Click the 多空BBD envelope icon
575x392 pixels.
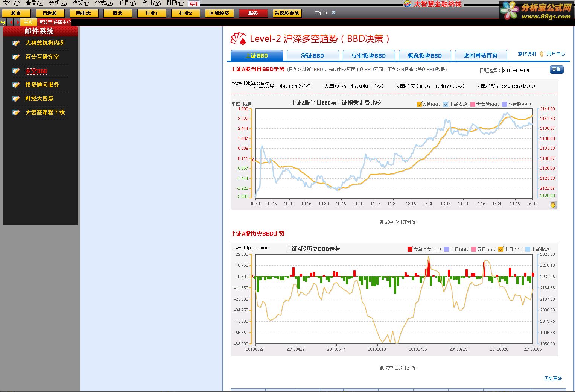coord(16,71)
